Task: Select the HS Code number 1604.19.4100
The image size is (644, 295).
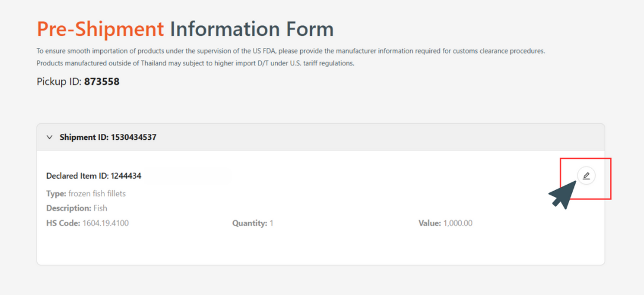Action: pyautogui.click(x=106, y=223)
